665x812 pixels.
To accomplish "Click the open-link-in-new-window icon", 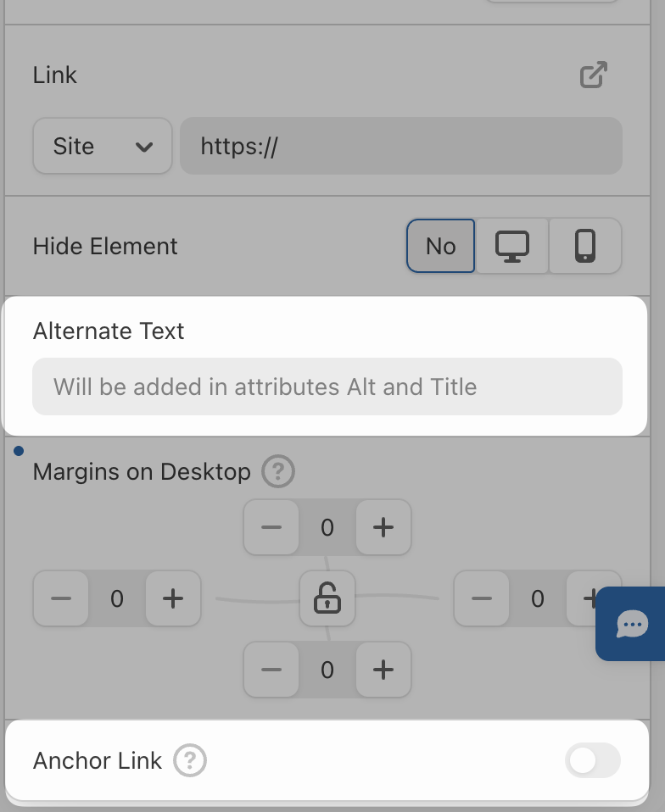I will coord(593,75).
